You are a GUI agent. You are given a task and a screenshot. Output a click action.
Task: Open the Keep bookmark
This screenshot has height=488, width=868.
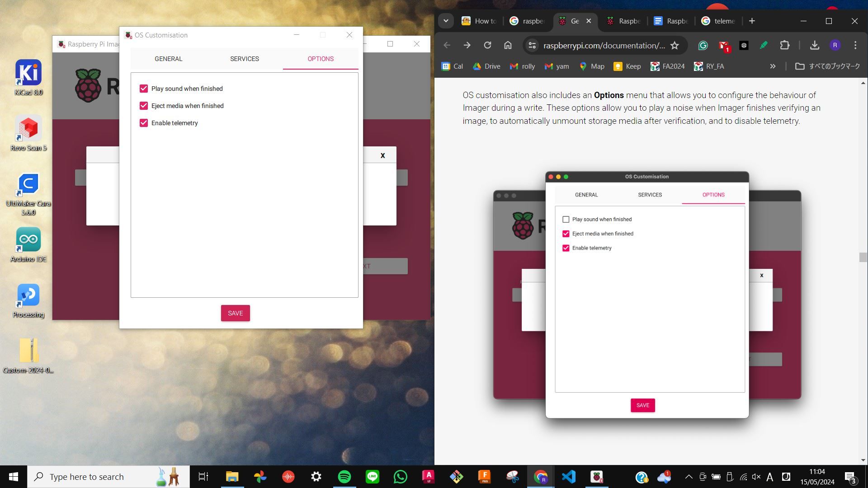pyautogui.click(x=627, y=66)
